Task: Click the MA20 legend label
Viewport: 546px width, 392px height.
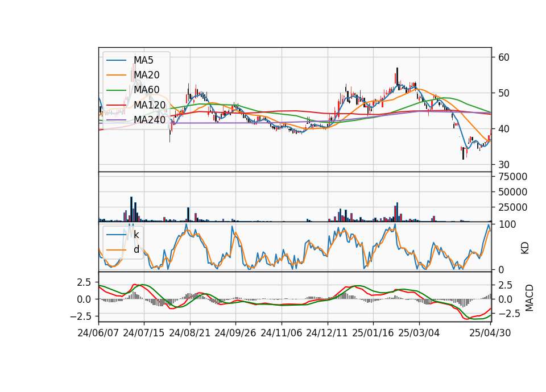Action: (x=147, y=75)
